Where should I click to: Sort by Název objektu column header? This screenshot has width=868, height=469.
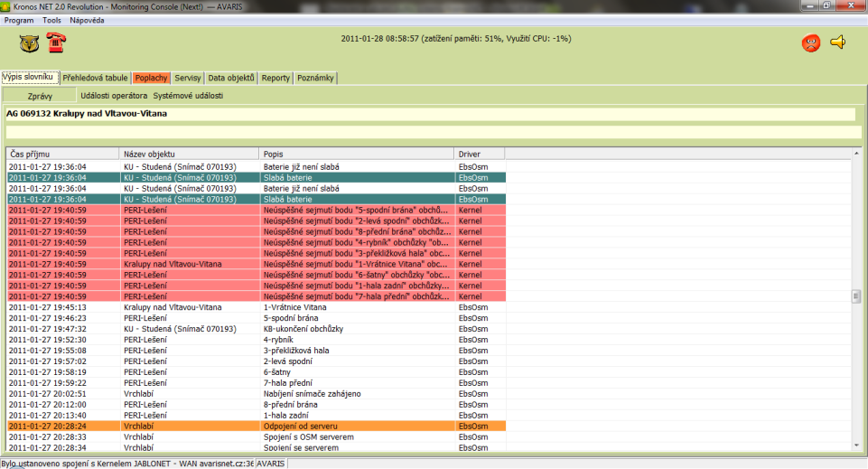(x=189, y=154)
